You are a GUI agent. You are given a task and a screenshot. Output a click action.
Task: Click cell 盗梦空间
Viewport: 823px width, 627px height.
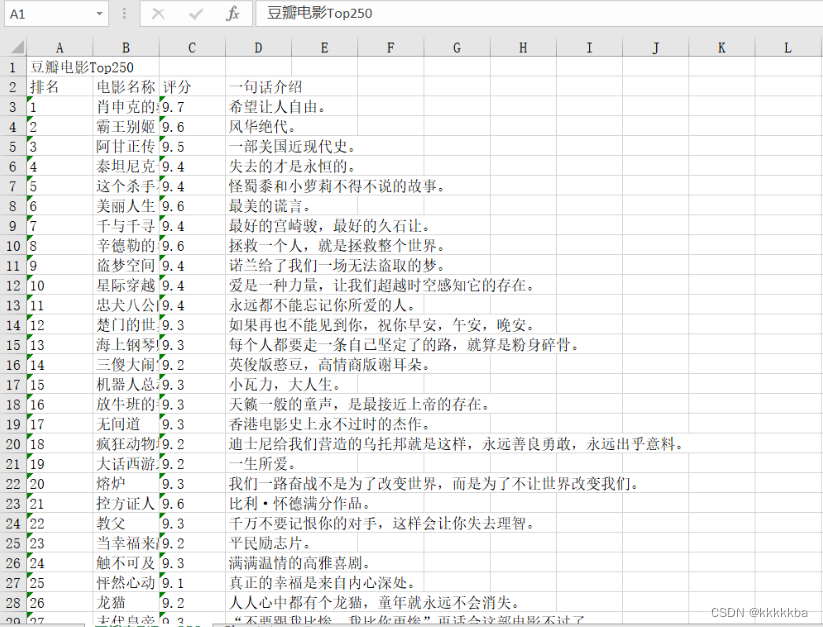coord(126,265)
